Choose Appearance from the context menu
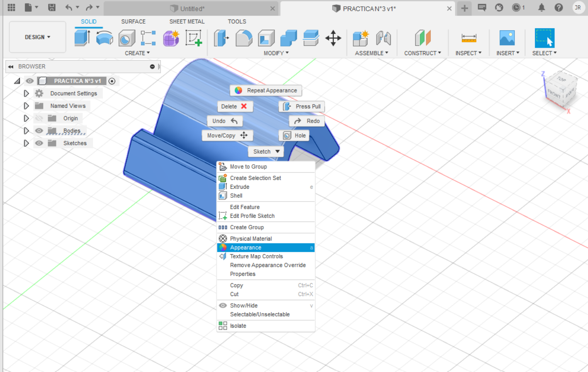Screen dimensions: 588x372 266,248
